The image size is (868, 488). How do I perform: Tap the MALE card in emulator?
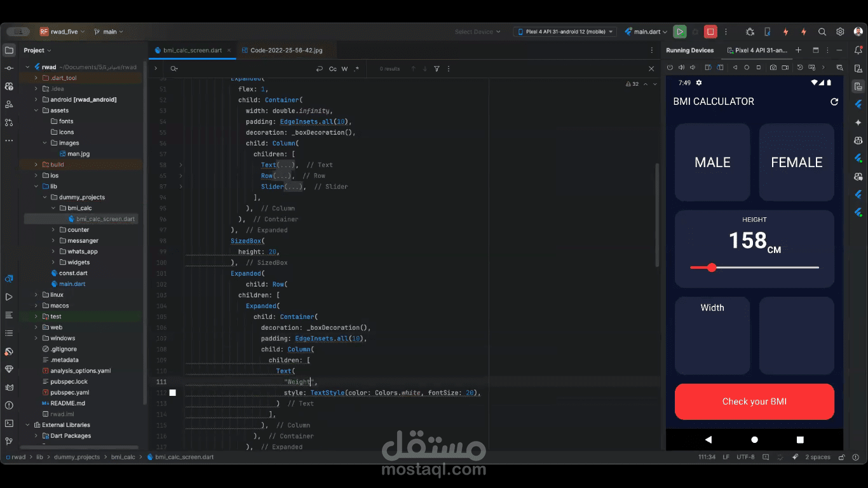click(x=712, y=162)
